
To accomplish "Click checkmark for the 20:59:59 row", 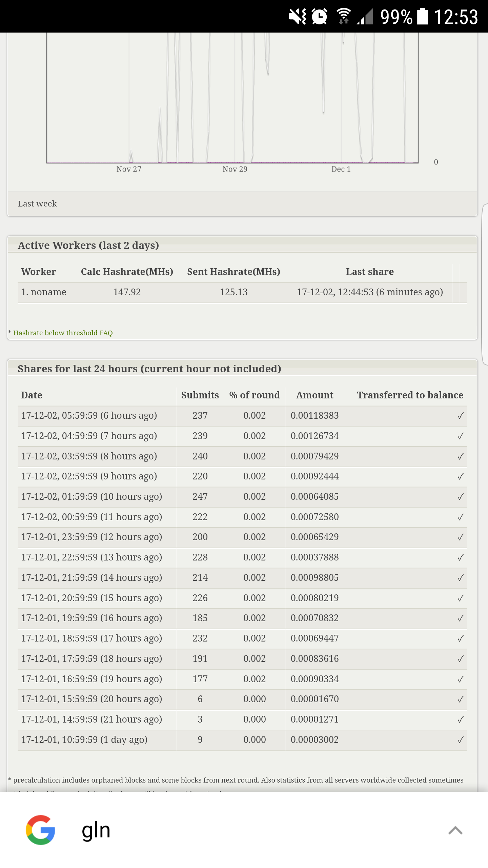I will (460, 598).
